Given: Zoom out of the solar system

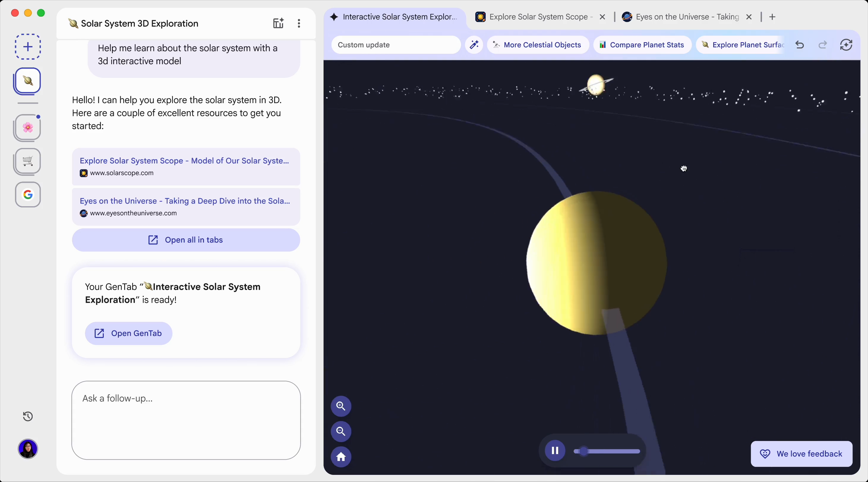Looking at the screenshot, I should 341,431.
